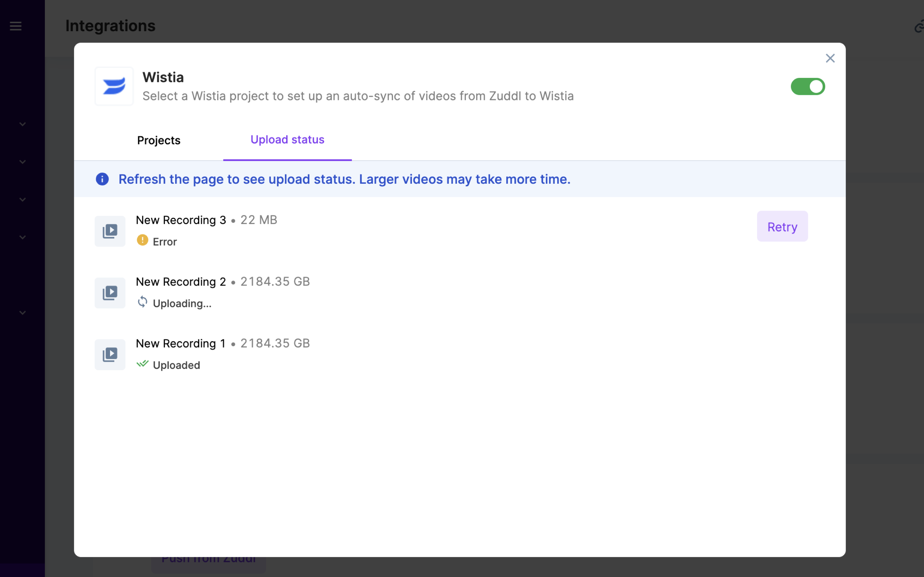Switch to the Upload status tab
Viewport: 924px width, 577px height.
pyautogui.click(x=287, y=140)
